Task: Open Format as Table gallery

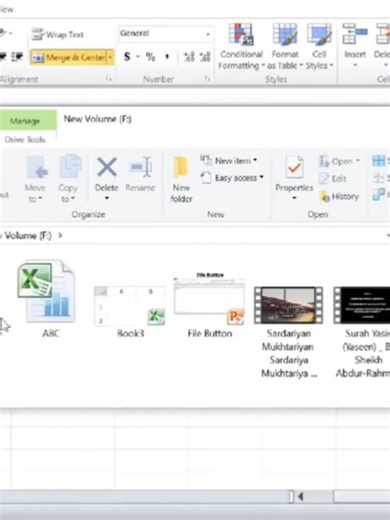Action: [x=285, y=47]
